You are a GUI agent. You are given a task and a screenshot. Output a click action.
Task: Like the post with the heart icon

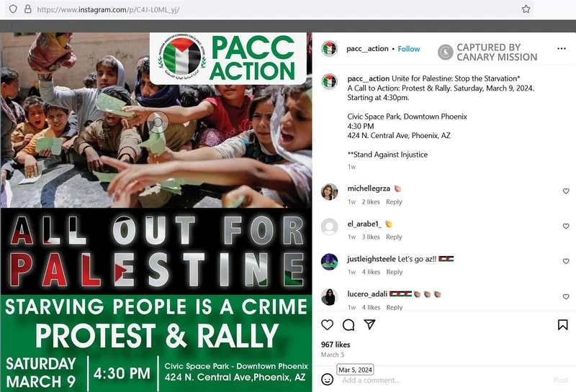tap(327, 325)
